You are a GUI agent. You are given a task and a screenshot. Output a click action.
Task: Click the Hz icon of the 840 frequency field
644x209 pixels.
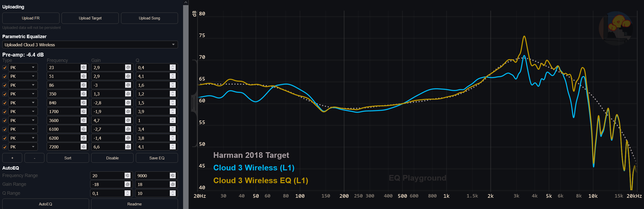click(84, 103)
